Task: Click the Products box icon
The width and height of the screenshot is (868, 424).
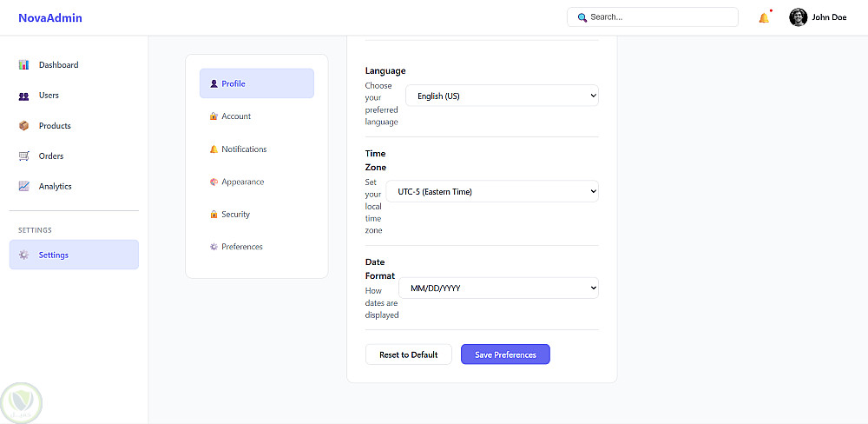Action: pyautogui.click(x=24, y=126)
